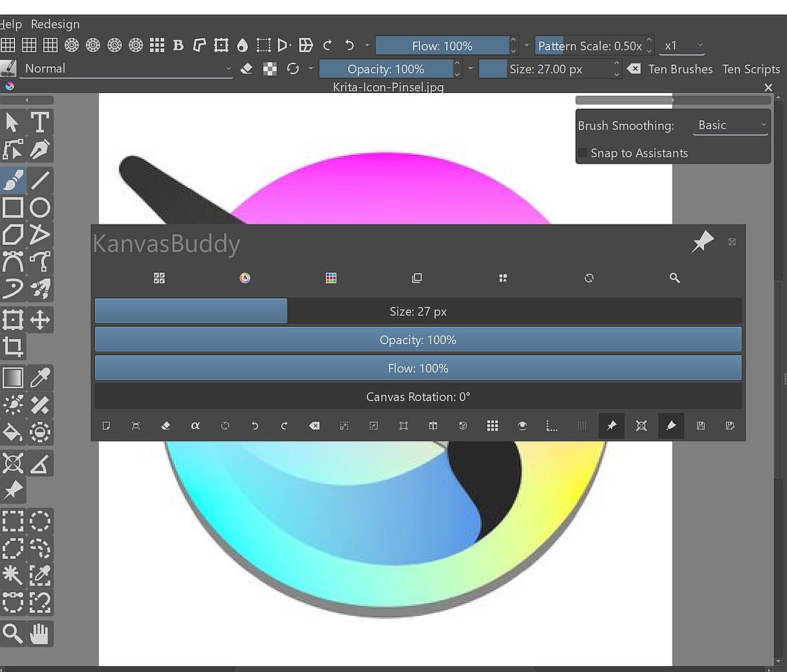Viewport: 787px width, 672px height.
Task: Enable Snap to Assistants checkbox
Action: coord(583,153)
